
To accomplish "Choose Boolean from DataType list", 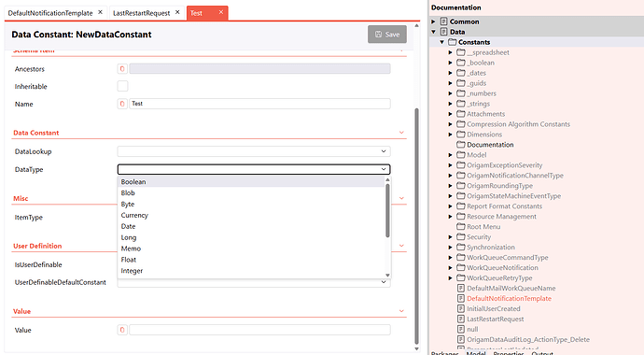I will [252, 181].
